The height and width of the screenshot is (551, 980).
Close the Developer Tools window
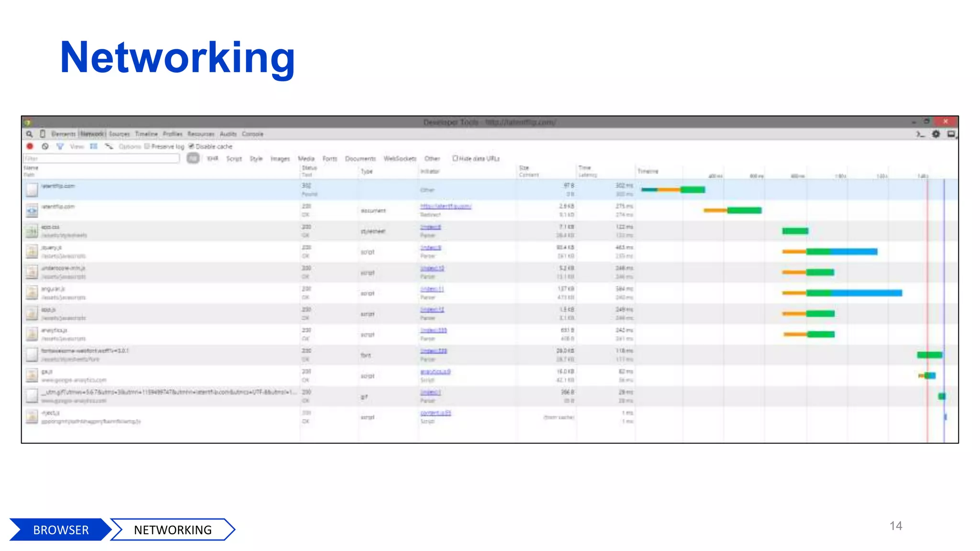(946, 121)
